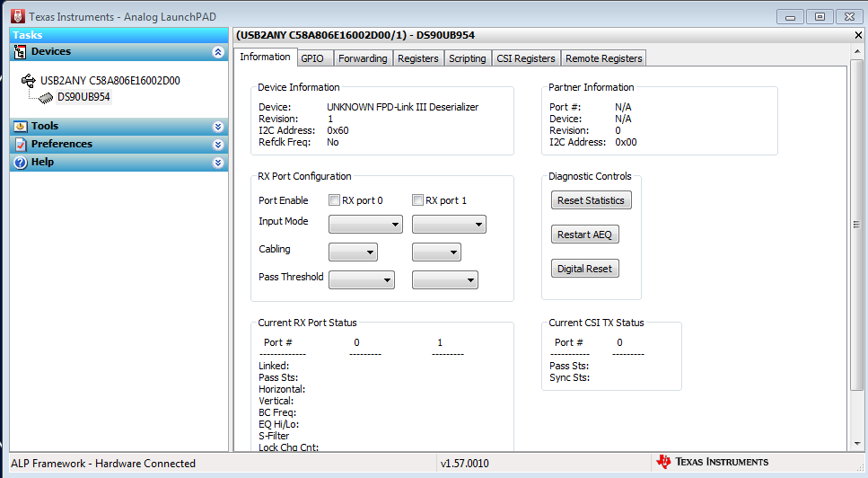The image size is (868, 478).
Task: Click the 'EQ Hi/Lo:' status label
Action: tap(278, 424)
